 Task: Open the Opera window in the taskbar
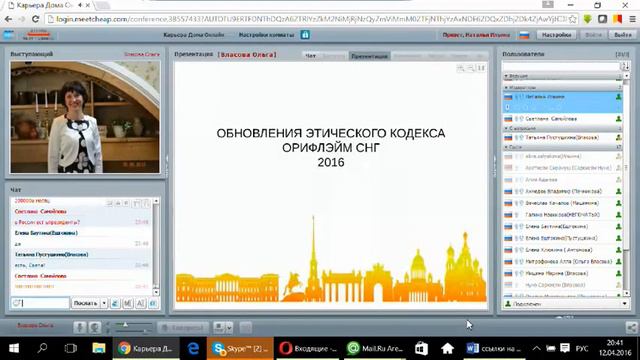pos(308,349)
